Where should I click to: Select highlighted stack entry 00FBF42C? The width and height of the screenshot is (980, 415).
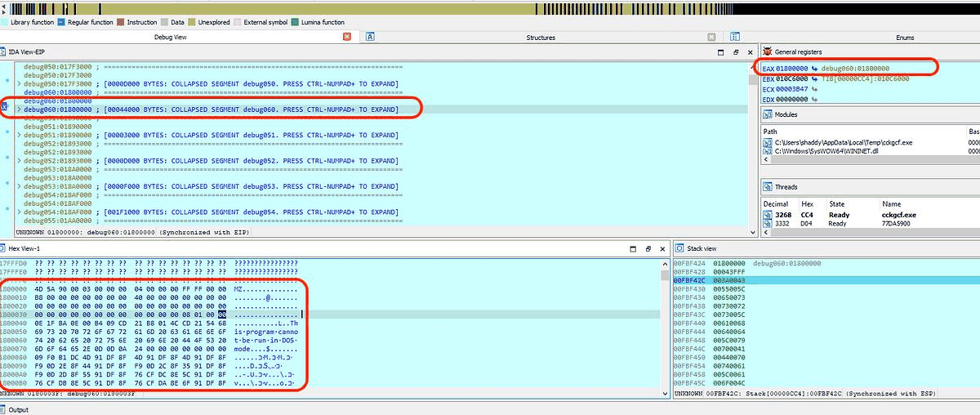click(826, 280)
